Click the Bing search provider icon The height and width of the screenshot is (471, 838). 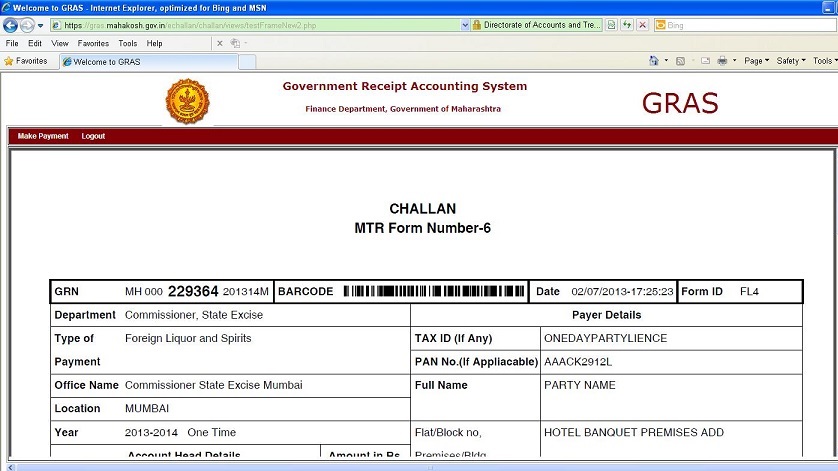(x=661, y=25)
